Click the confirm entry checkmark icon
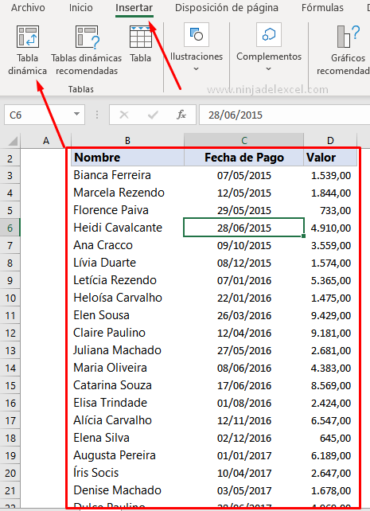The width and height of the screenshot is (370, 511). (153, 115)
